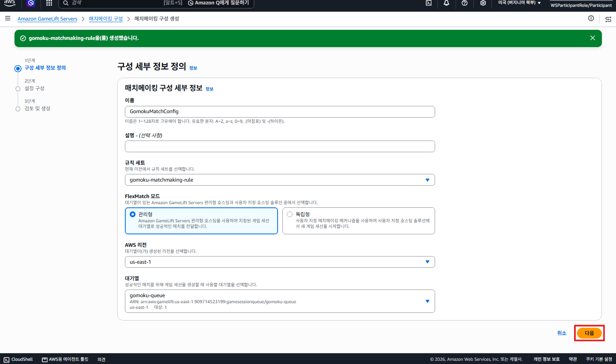Open the help question mark icon
Viewport: 616px width, 364px height.
click(x=465, y=3)
